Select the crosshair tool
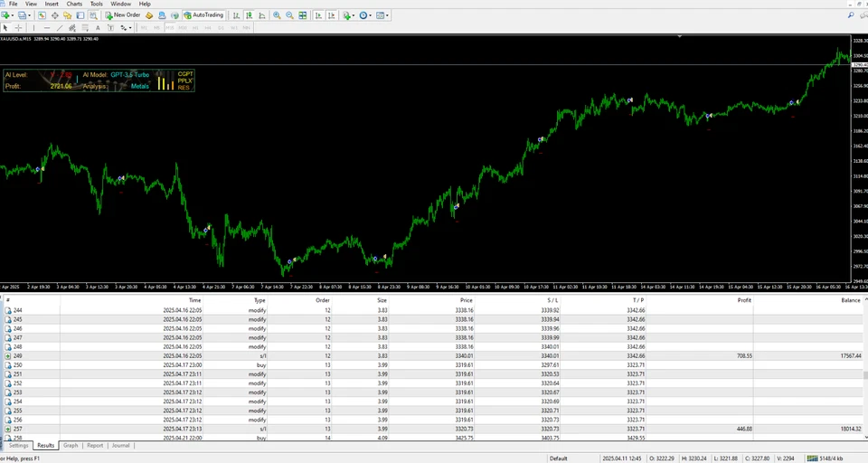 tap(18, 27)
